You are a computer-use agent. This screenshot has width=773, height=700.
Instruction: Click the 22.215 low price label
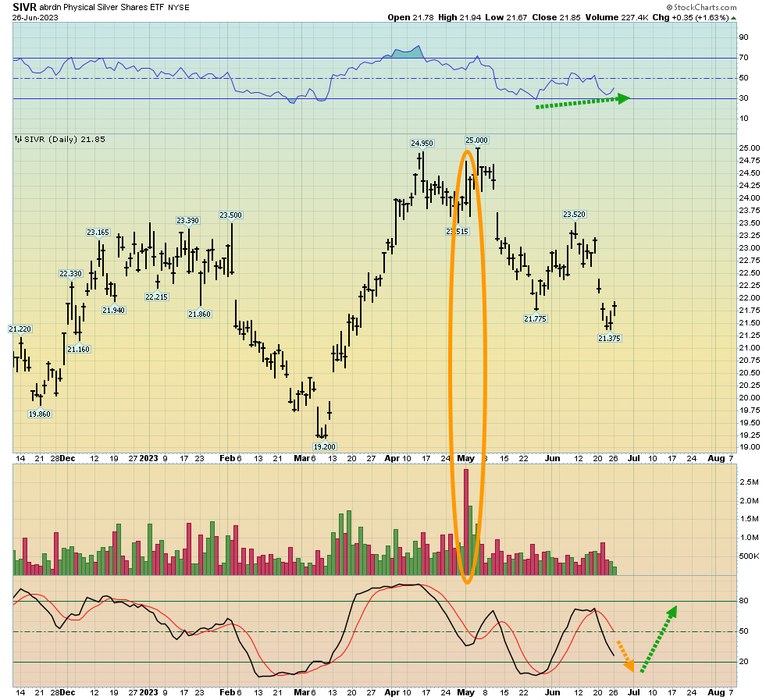[157, 297]
